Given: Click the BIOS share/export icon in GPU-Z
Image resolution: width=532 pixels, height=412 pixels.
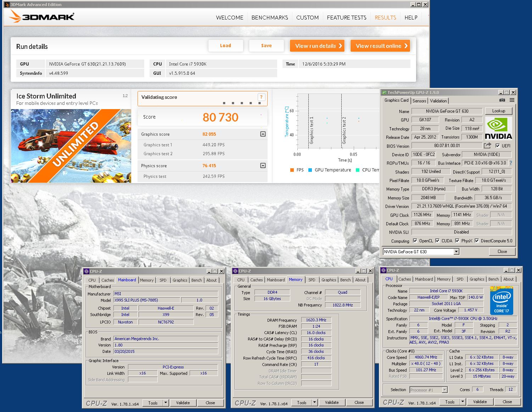Looking at the screenshot, I should click(487, 146).
